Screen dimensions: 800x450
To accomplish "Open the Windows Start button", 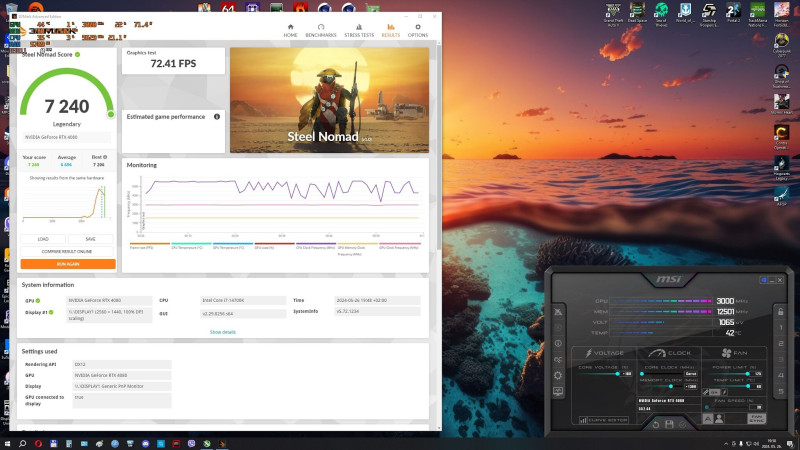I will click(x=7, y=444).
